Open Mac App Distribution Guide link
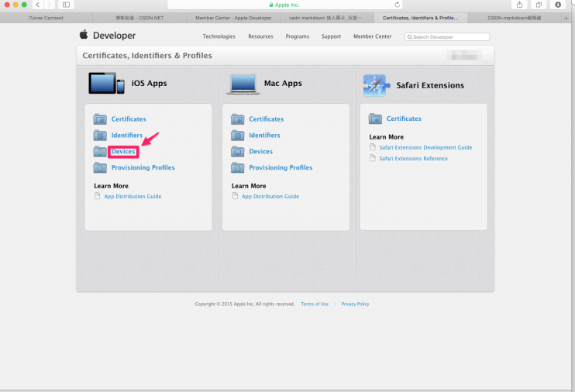Screen dimensions: 575x392 (x=270, y=196)
